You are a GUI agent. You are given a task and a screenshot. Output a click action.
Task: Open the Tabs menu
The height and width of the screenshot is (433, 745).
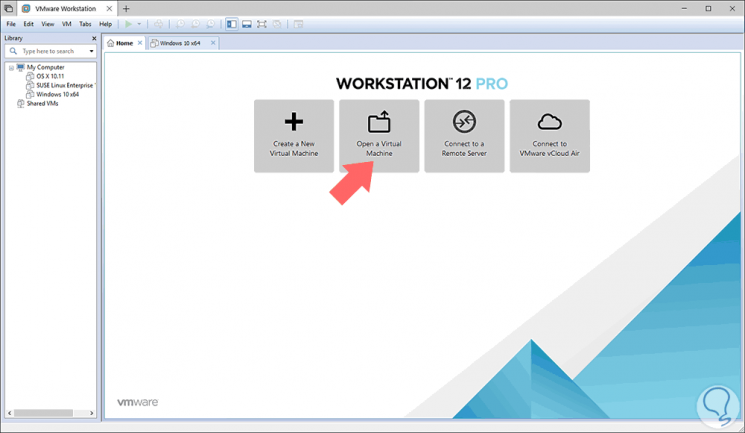point(85,24)
